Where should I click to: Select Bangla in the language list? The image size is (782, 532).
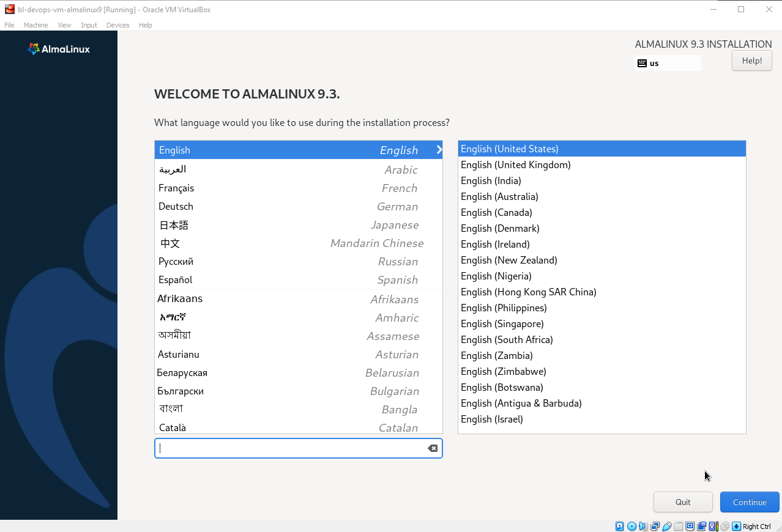coord(299,409)
